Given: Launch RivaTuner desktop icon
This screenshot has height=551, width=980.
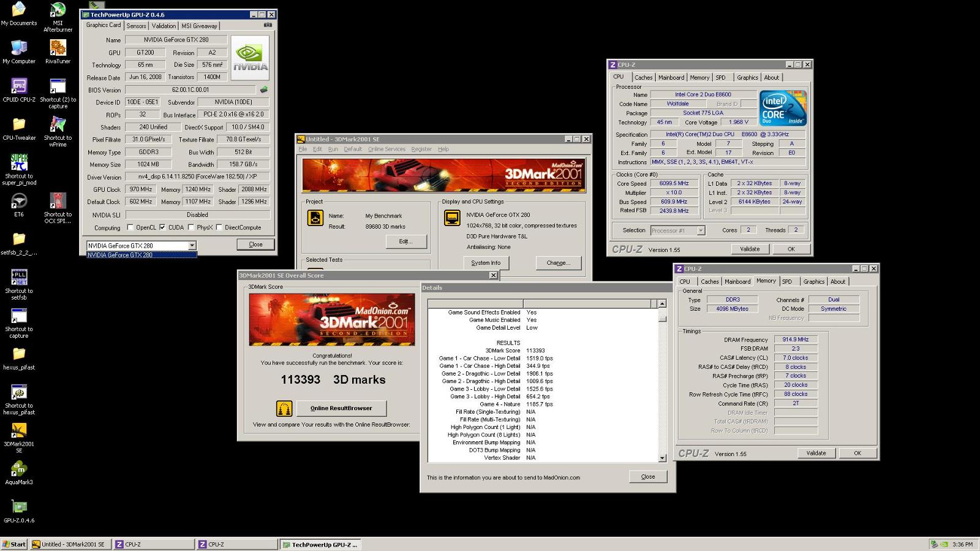Looking at the screenshot, I should (x=58, y=52).
